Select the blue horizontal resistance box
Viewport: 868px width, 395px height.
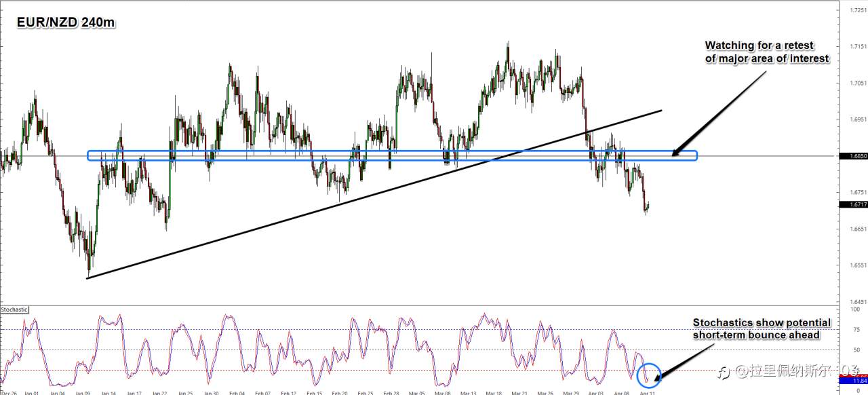[392, 155]
